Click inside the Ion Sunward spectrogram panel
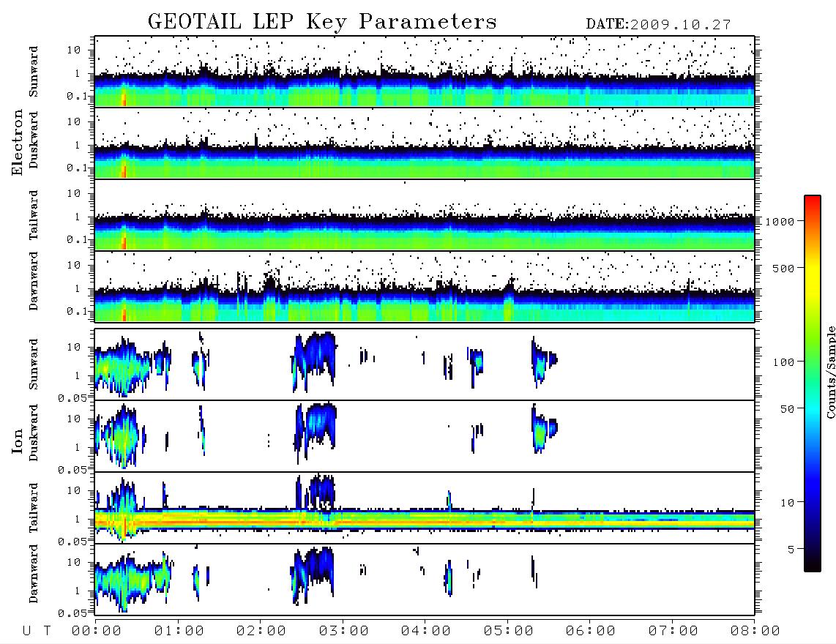The image size is (836, 644). pyautogui.click(x=425, y=364)
